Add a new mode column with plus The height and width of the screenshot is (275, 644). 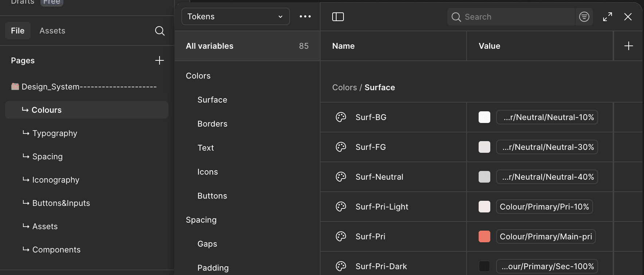pos(629,46)
